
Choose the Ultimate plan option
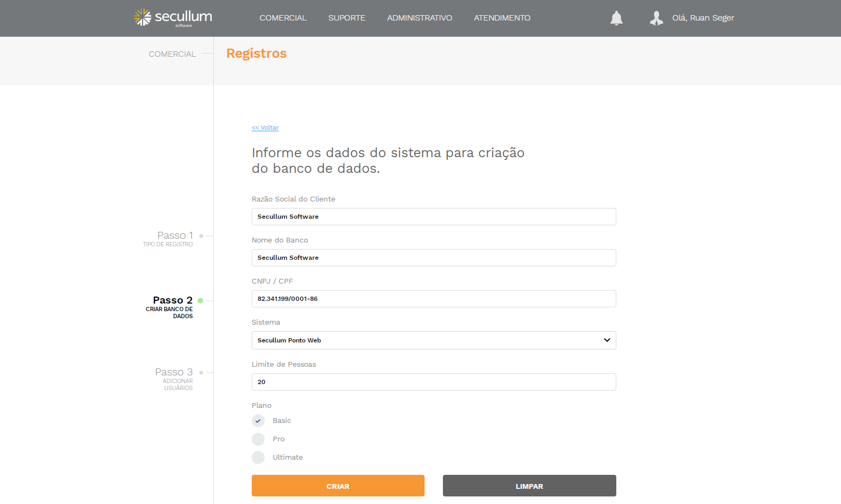258,458
